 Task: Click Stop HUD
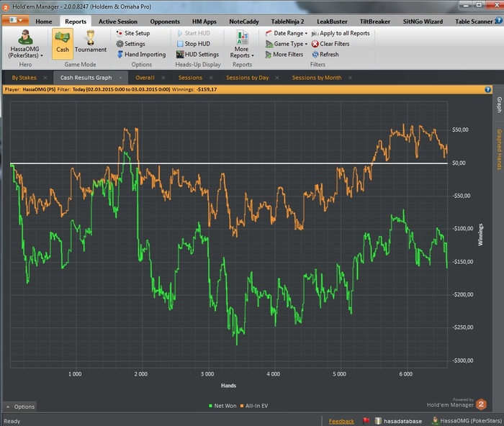pos(193,44)
